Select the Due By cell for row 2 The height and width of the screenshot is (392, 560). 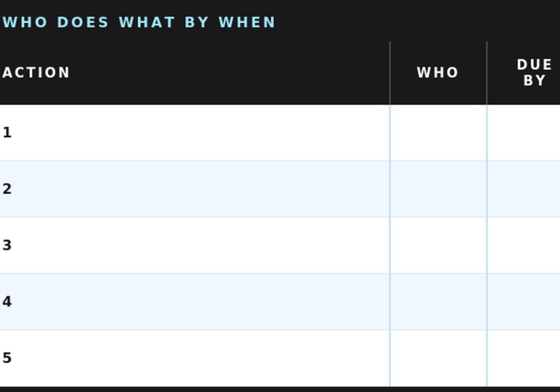click(524, 189)
